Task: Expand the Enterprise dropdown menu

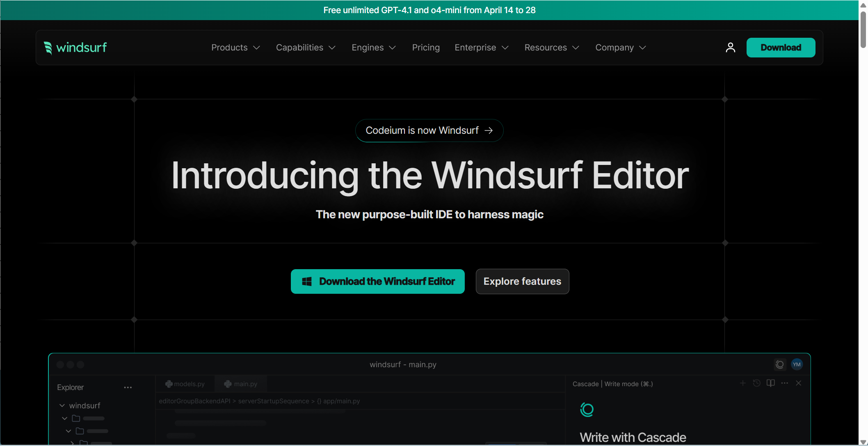Action: pyautogui.click(x=482, y=48)
